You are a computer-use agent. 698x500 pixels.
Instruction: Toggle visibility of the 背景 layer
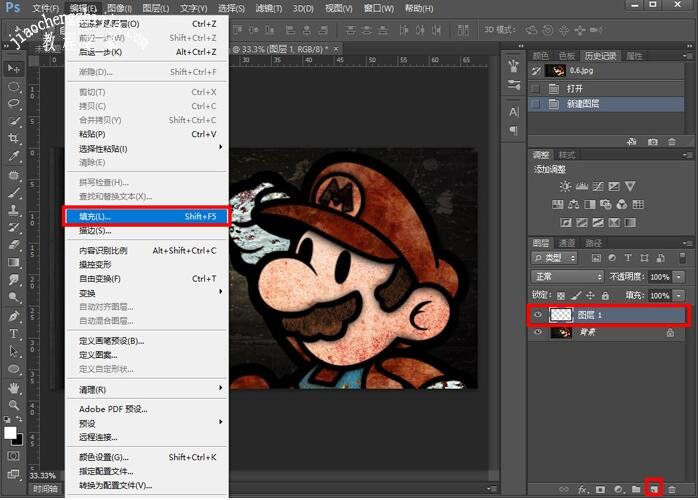(538, 332)
